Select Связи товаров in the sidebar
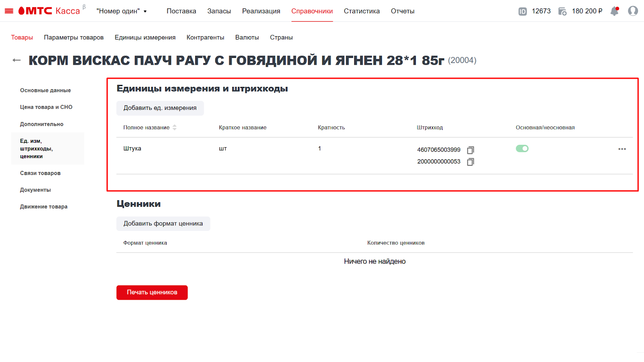This screenshot has width=644, height=362. click(x=40, y=173)
